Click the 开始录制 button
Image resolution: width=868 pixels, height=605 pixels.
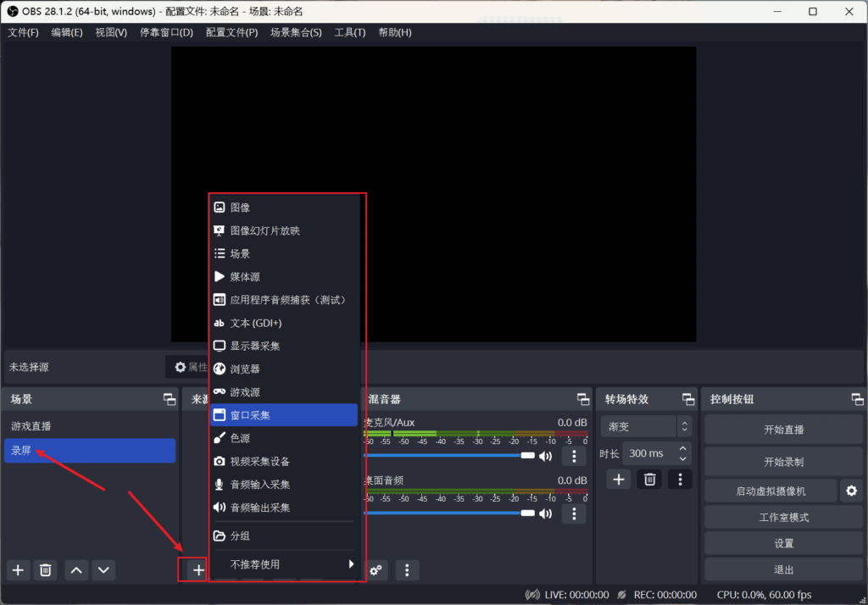pyautogui.click(x=783, y=462)
